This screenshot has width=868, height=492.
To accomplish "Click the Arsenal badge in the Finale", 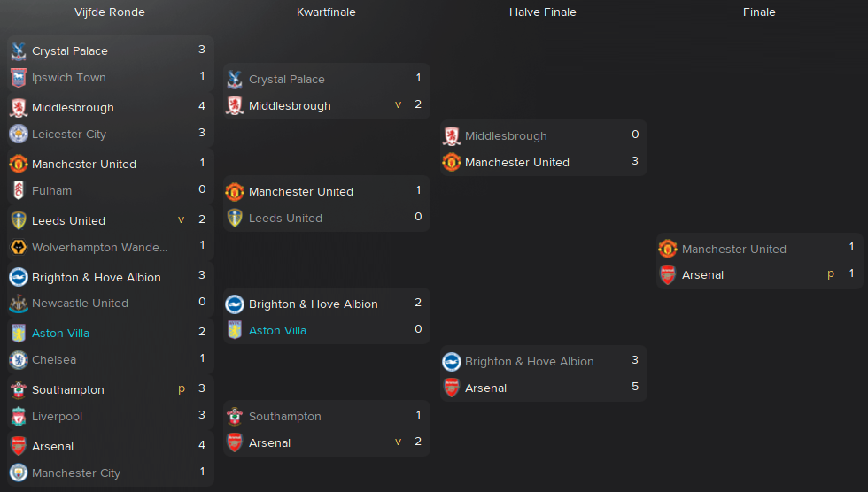I will (x=668, y=274).
